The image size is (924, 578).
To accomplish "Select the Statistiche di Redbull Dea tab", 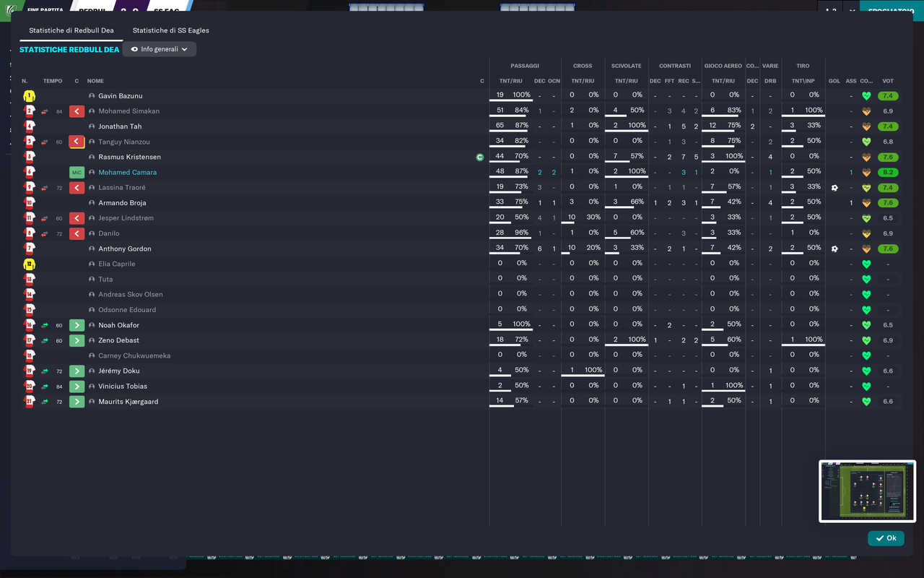I will coord(71,30).
